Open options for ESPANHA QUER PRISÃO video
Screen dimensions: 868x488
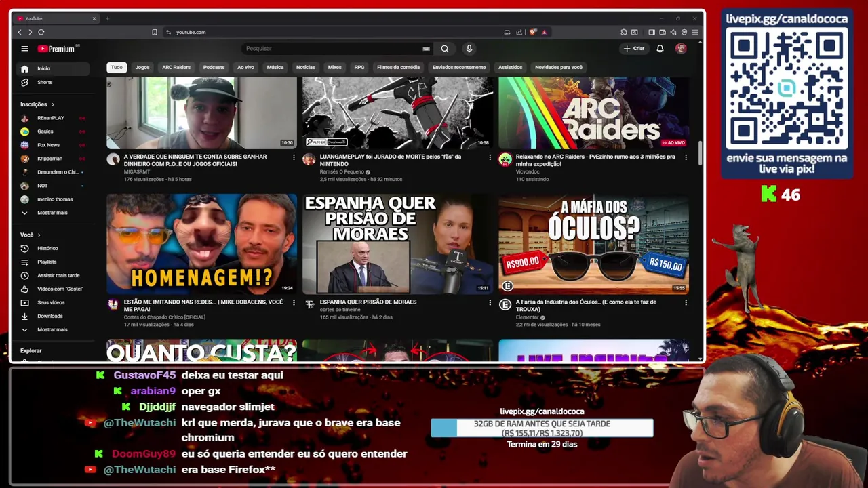pyautogui.click(x=490, y=302)
